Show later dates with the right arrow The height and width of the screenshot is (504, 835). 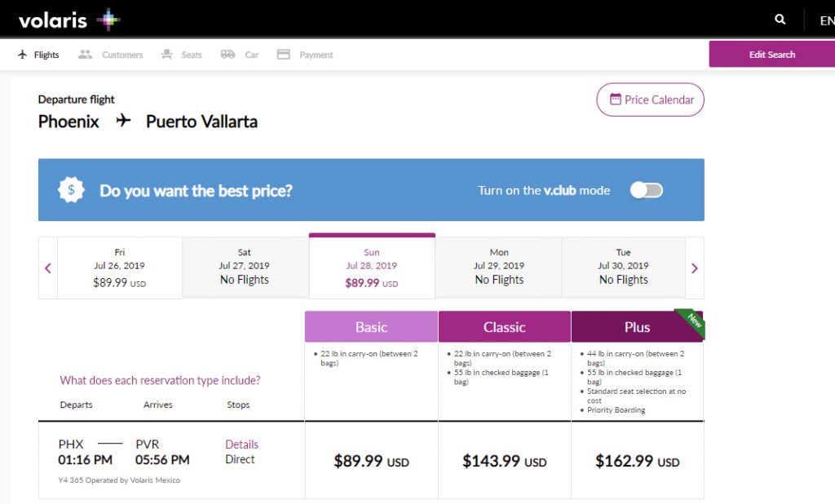(695, 267)
